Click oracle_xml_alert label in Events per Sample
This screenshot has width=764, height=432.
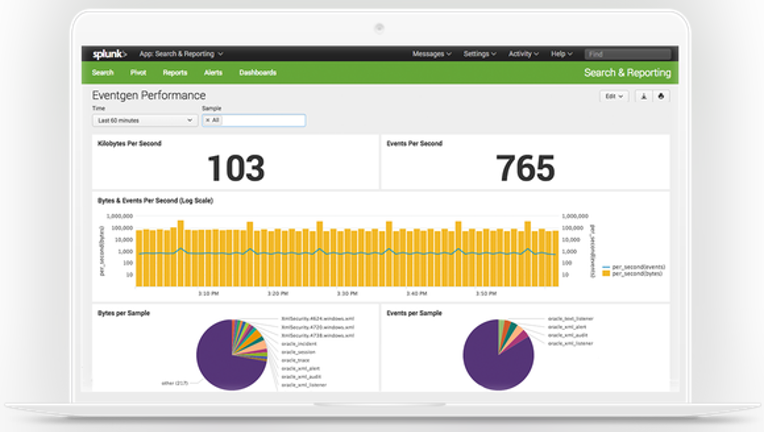pos(567,327)
